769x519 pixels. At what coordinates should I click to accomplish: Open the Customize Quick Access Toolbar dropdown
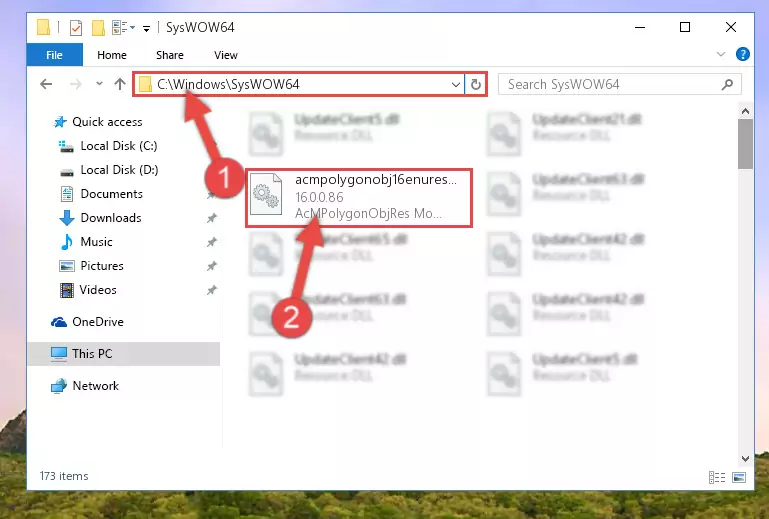[146, 28]
